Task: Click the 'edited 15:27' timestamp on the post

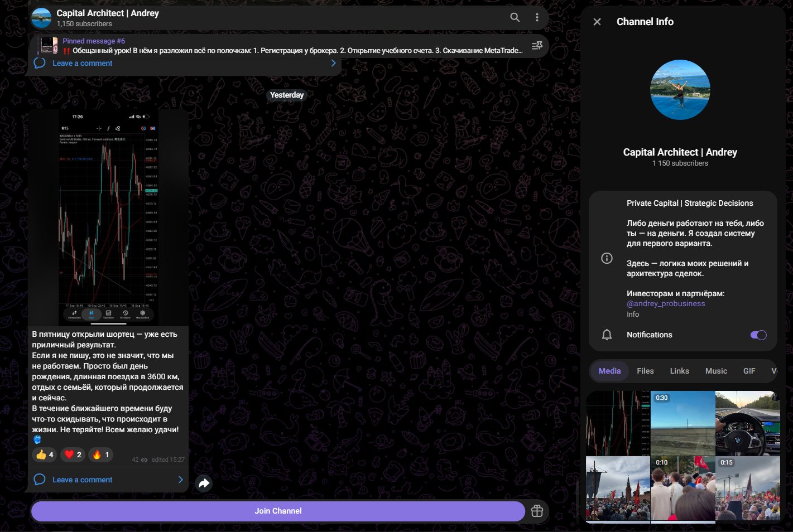Action: 168,460
